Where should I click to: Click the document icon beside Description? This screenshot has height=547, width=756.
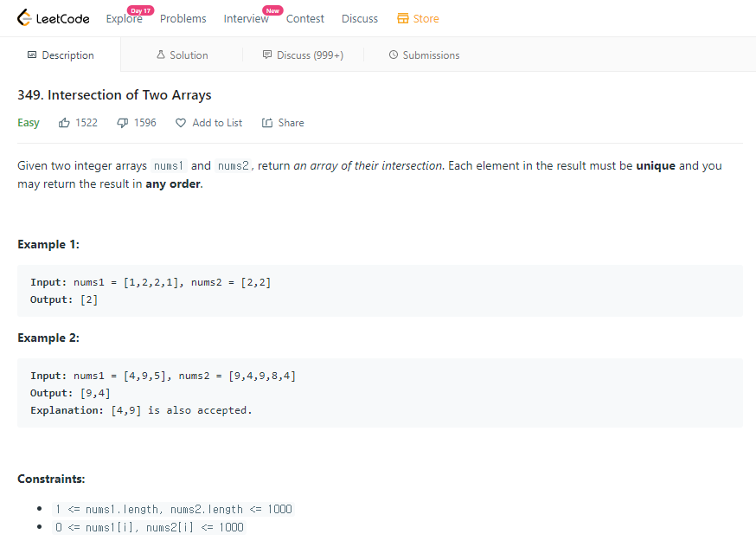coord(33,55)
